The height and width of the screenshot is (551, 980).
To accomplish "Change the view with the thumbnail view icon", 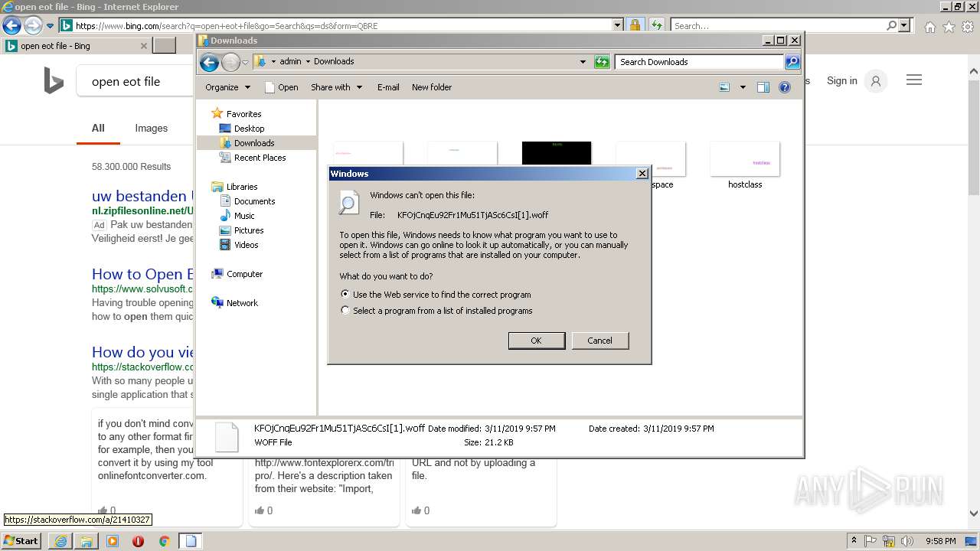I will click(724, 87).
